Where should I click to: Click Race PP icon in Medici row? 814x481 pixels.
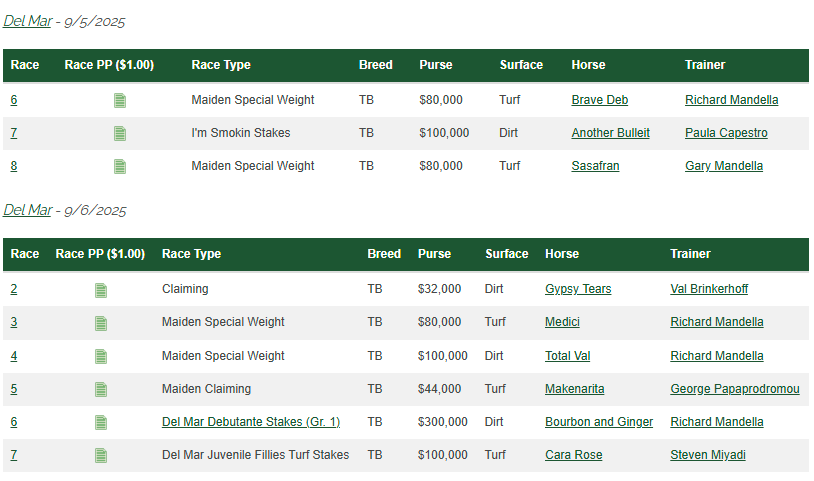[x=101, y=323]
